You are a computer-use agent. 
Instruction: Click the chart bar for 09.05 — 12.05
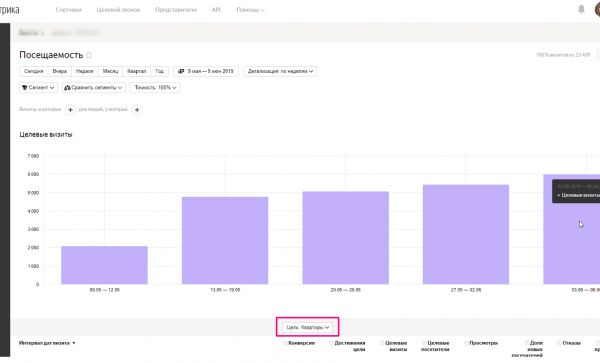click(x=104, y=265)
